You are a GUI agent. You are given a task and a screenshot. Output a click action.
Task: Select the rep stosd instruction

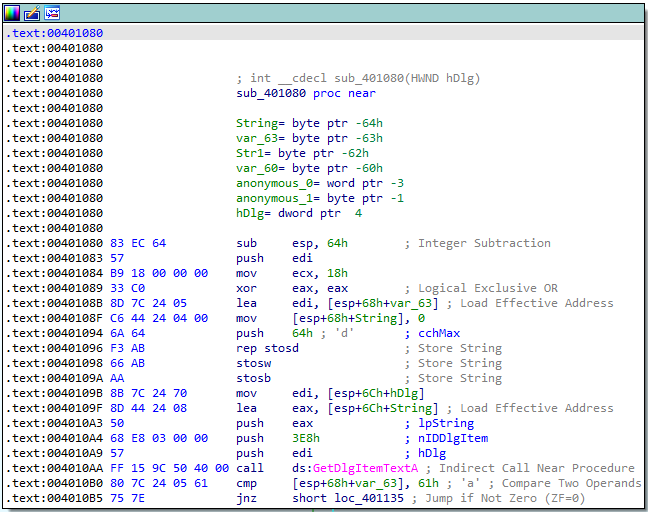[x=267, y=348]
